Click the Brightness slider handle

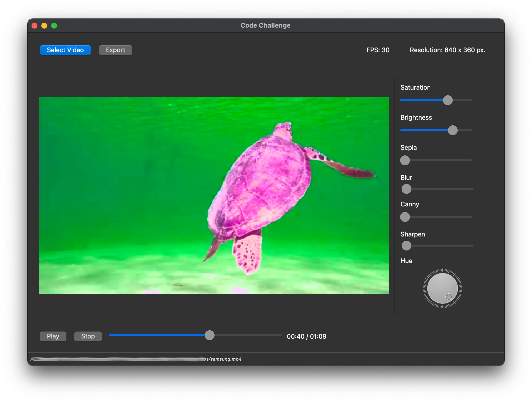(x=452, y=130)
